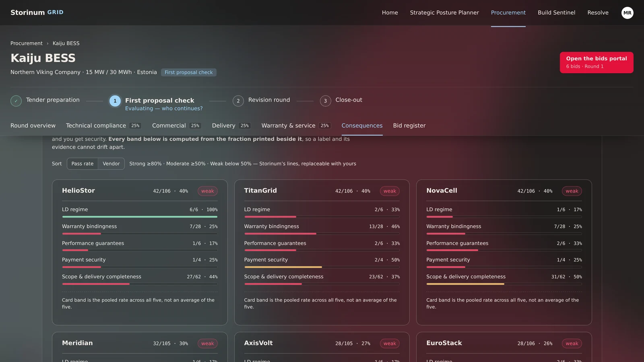644x362 pixels.
Task: Open the NovaCell vendor card title
Action: pos(442,191)
